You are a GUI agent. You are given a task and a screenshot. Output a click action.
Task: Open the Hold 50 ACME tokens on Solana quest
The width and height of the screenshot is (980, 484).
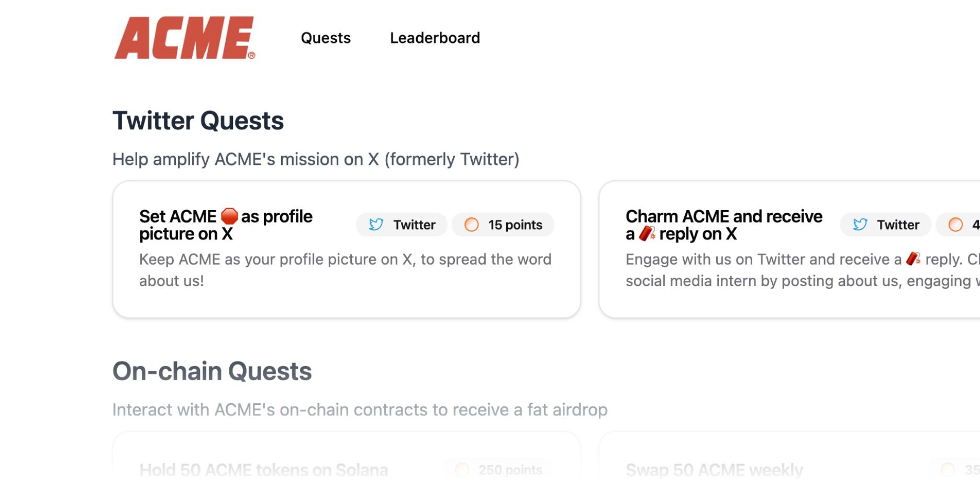264,469
